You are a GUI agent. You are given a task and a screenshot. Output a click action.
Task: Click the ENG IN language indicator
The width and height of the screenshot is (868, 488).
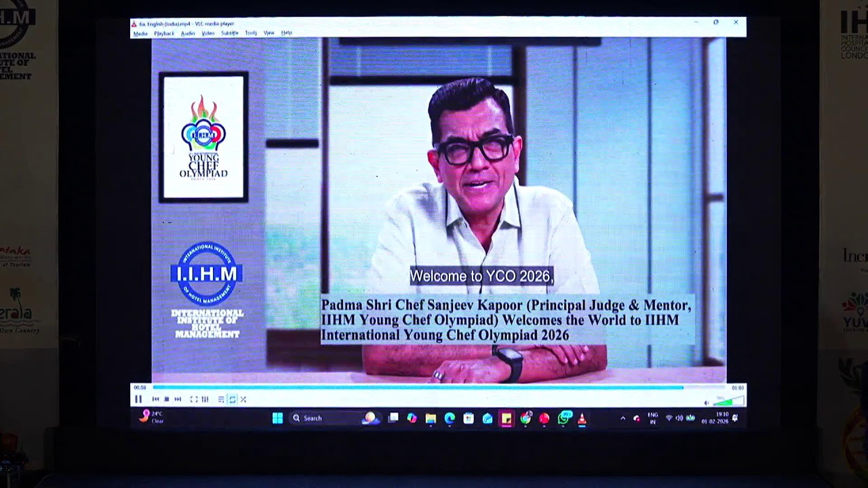pyautogui.click(x=653, y=418)
